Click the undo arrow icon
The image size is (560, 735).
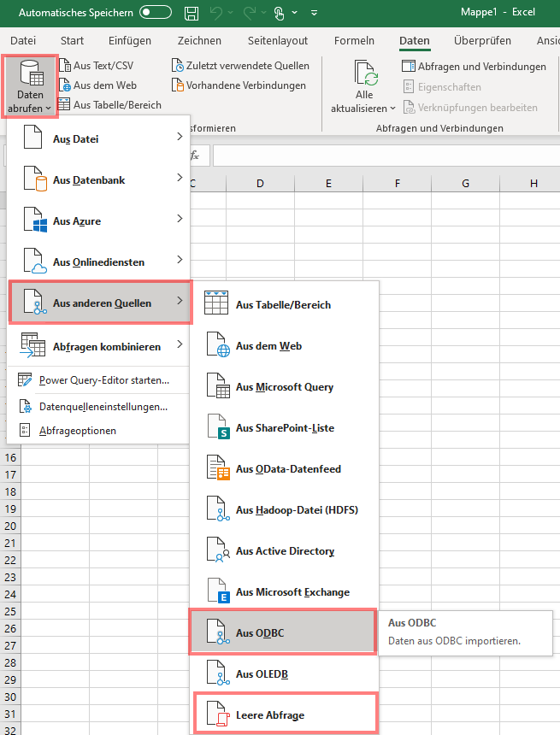[216, 13]
